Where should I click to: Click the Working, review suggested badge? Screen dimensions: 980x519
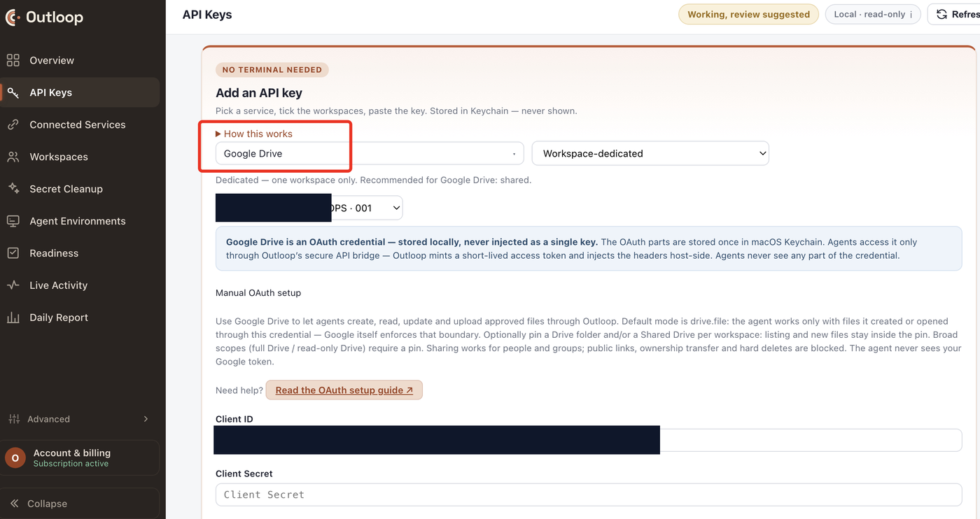748,14
